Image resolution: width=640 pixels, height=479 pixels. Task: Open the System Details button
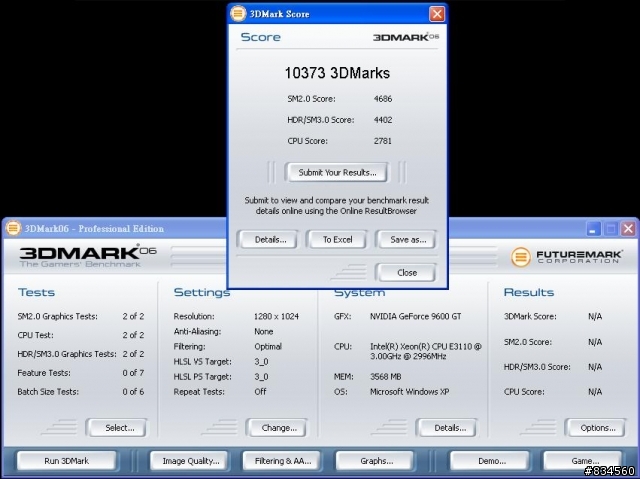pyautogui.click(x=447, y=428)
